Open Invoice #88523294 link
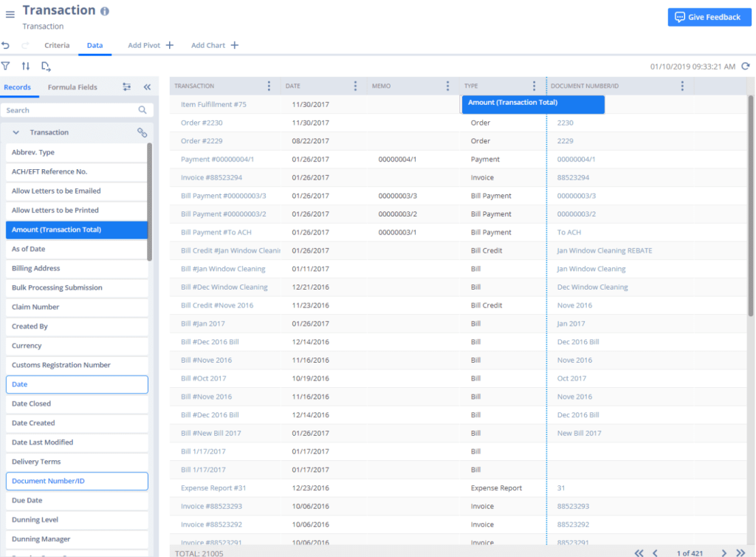Screen dimensions: 756x557 211,177
